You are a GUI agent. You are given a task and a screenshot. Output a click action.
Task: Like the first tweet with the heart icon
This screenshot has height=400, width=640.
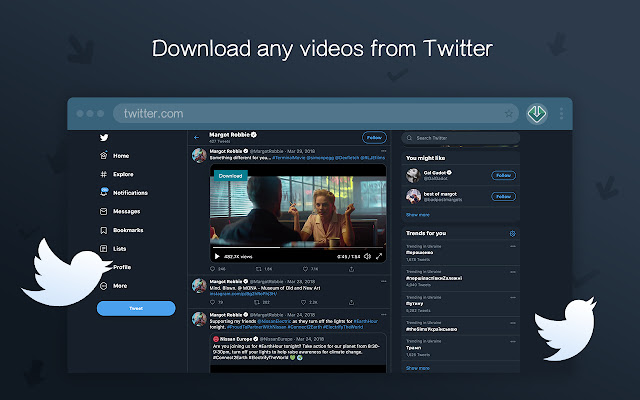pyautogui.click(x=305, y=269)
